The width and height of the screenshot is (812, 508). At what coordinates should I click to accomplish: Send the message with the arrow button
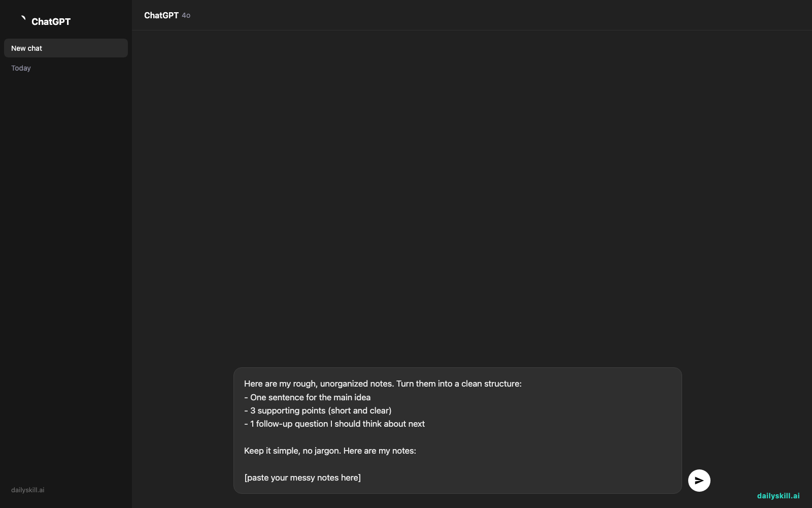pos(699,480)
